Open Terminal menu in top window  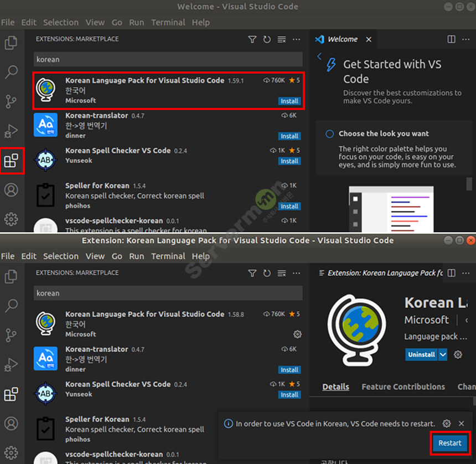168,23
